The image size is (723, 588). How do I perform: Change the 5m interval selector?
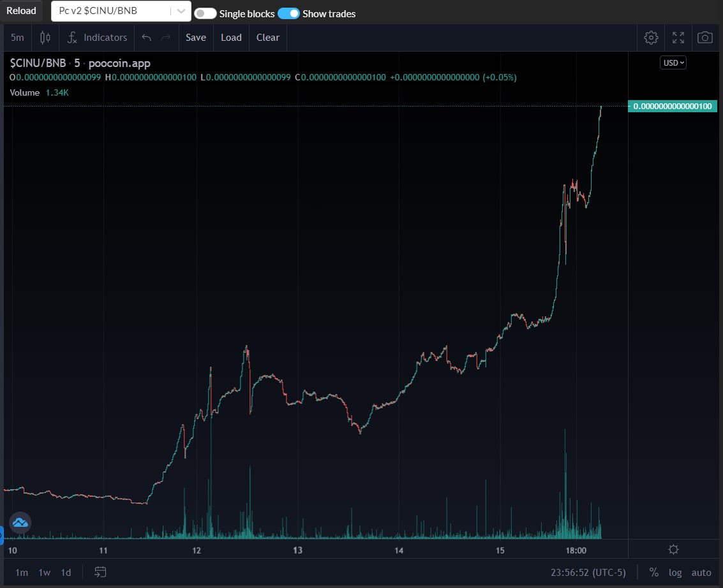point(17,38)
